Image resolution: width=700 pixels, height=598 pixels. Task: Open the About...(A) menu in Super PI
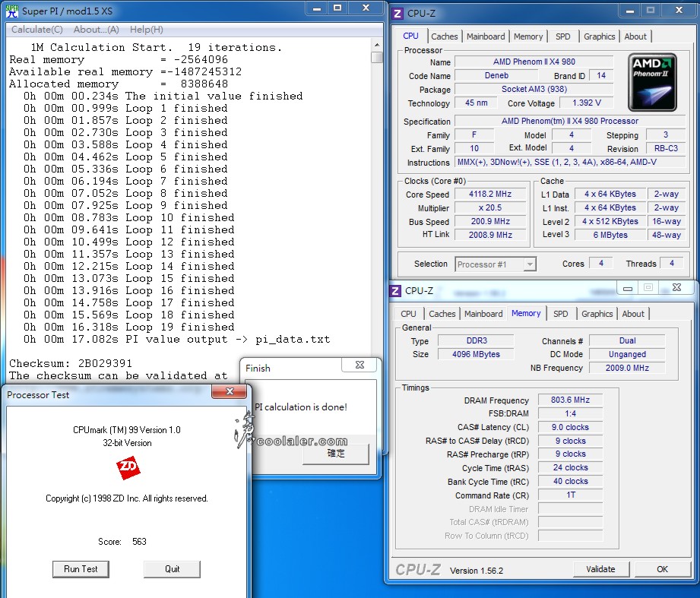click(x=96, y=30)
